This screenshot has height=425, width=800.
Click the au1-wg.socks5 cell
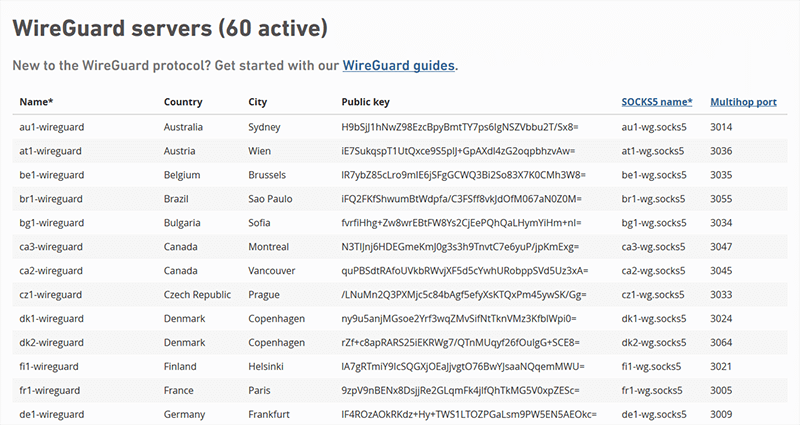[x=654, y=128]
